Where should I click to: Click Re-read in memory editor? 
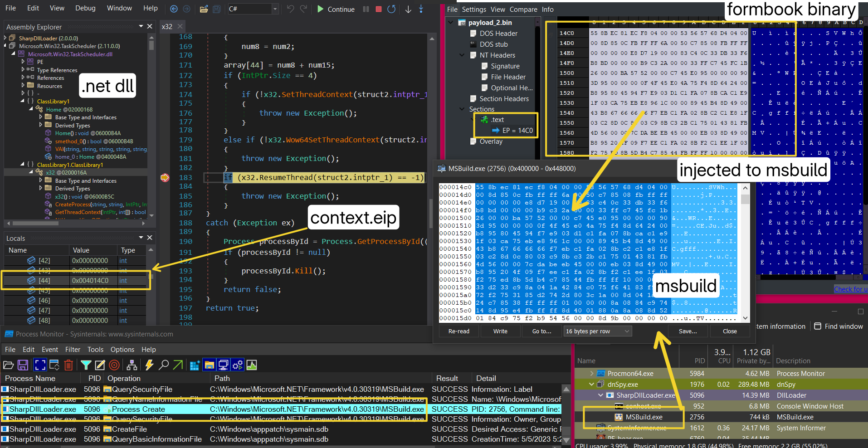click(459, 331)
